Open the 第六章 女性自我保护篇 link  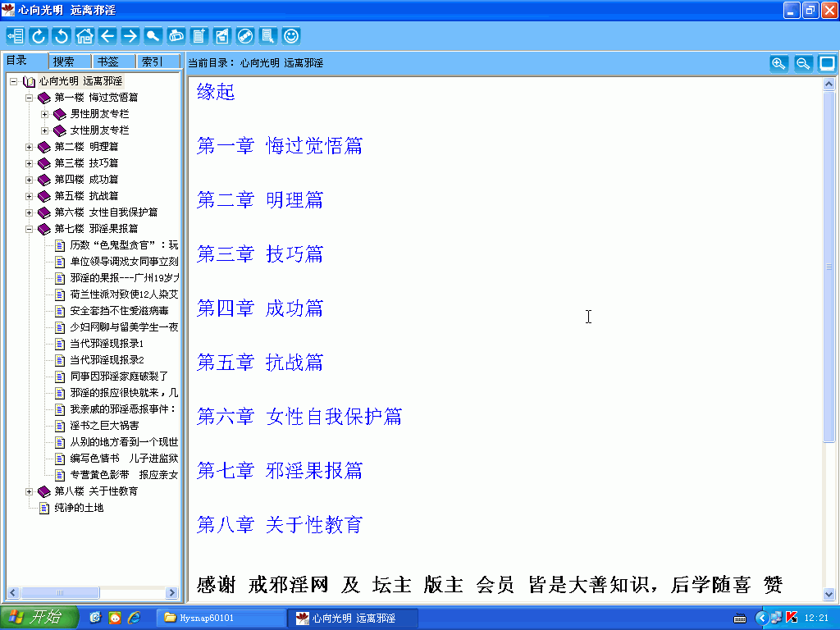click(x=299, y=417)
